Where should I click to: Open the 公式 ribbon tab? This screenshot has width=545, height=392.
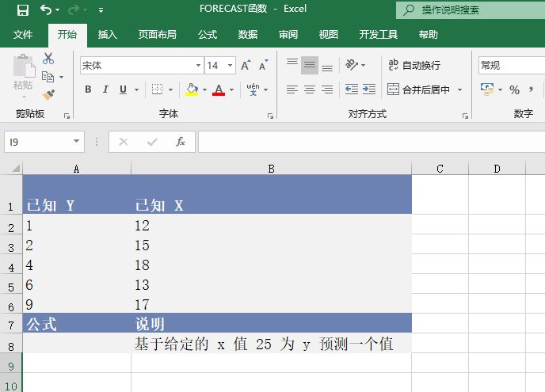coord(208,35)
